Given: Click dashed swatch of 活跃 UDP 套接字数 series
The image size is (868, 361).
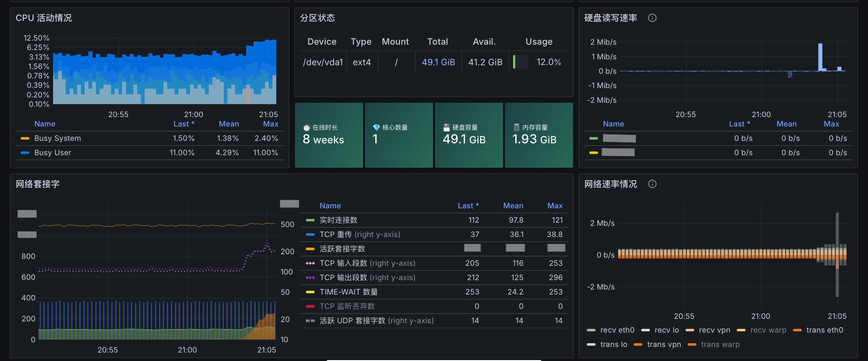Looking at the screenshot, I should pyautogui.click(x=310, y=321).
